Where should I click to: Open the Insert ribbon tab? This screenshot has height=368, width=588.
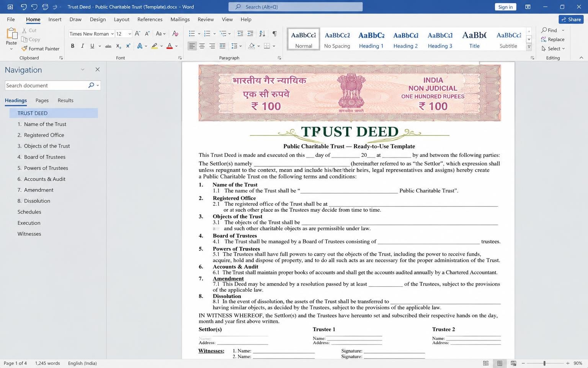pyautogui.click(x=55, y=19)
